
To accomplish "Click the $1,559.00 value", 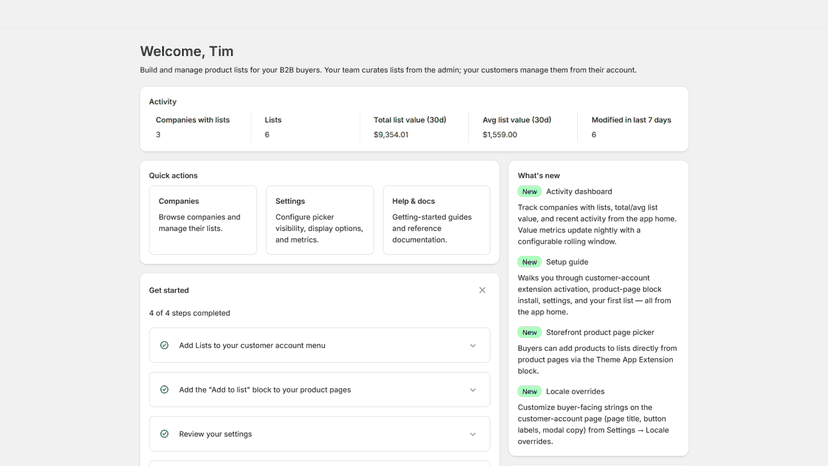I will [x=500, y=135].
